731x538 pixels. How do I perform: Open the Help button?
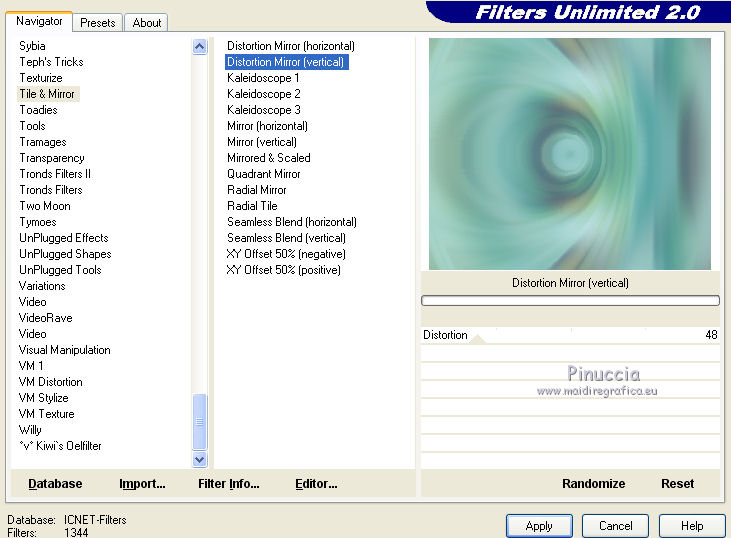point(692,526)
